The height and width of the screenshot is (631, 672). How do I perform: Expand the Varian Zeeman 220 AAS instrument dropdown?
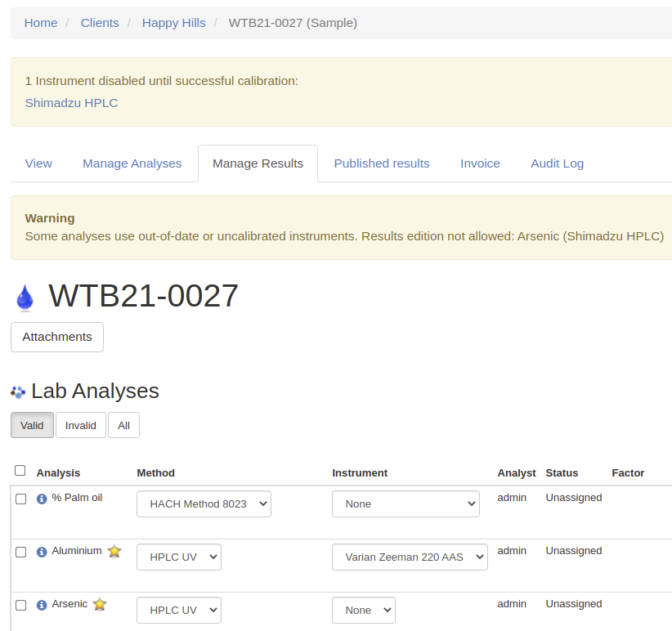(410, 557)
